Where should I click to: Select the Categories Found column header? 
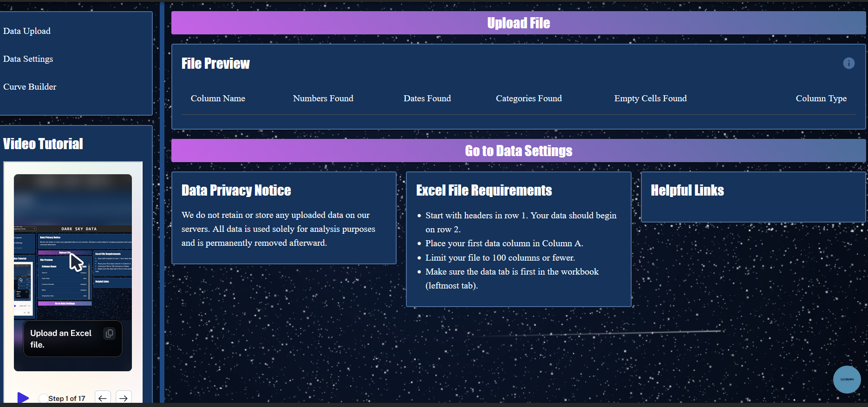coord(529,98)
